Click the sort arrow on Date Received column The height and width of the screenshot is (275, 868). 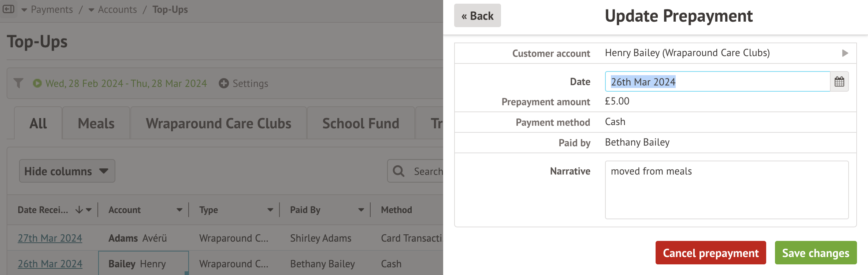[78, 210]
